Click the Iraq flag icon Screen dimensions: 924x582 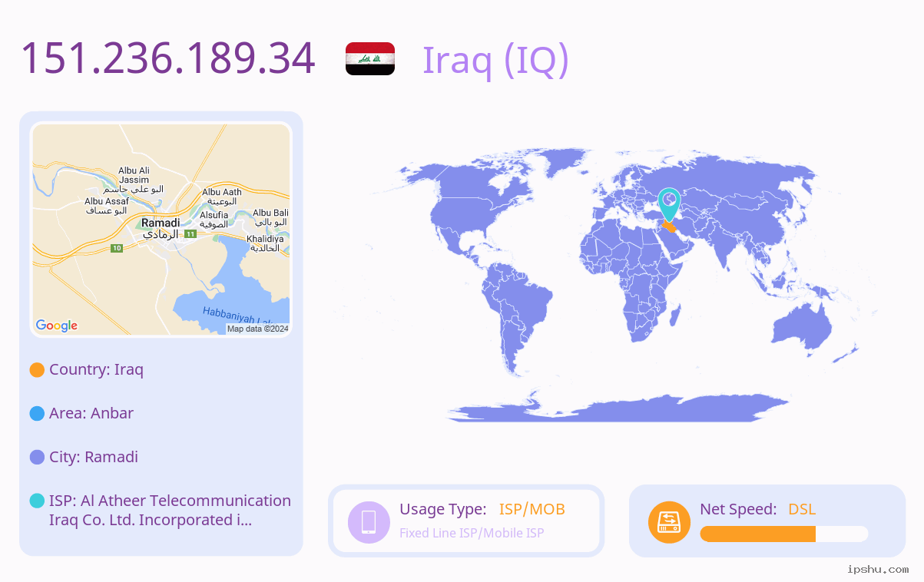(x=370, y=59)
